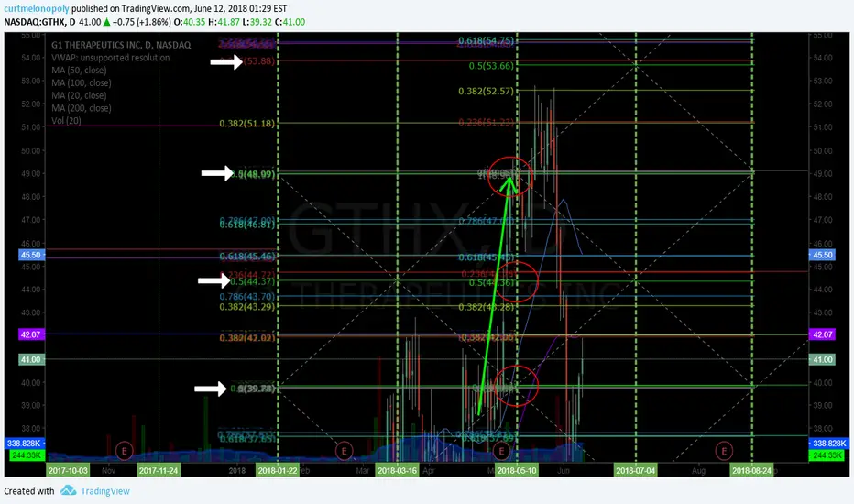Select the MA (200, close) indicator legend
Viewport: 854px width, 504px height.
[x=82, y=108]
